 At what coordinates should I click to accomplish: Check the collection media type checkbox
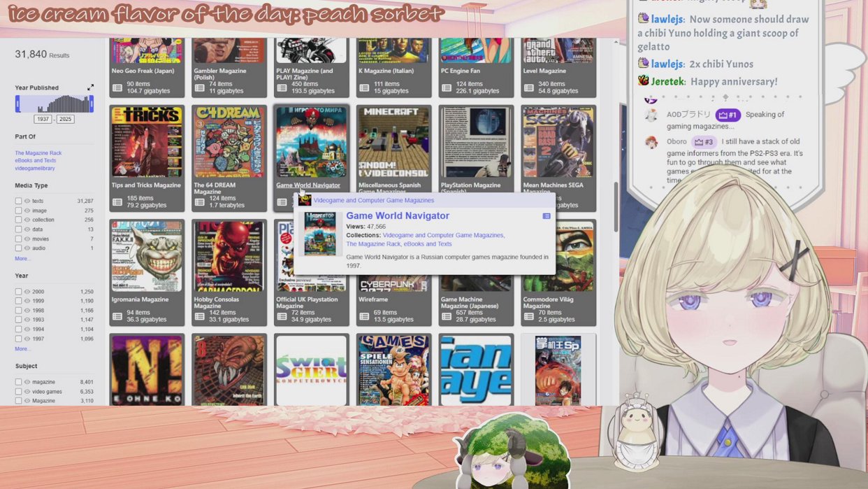click(x=19, y=220)
